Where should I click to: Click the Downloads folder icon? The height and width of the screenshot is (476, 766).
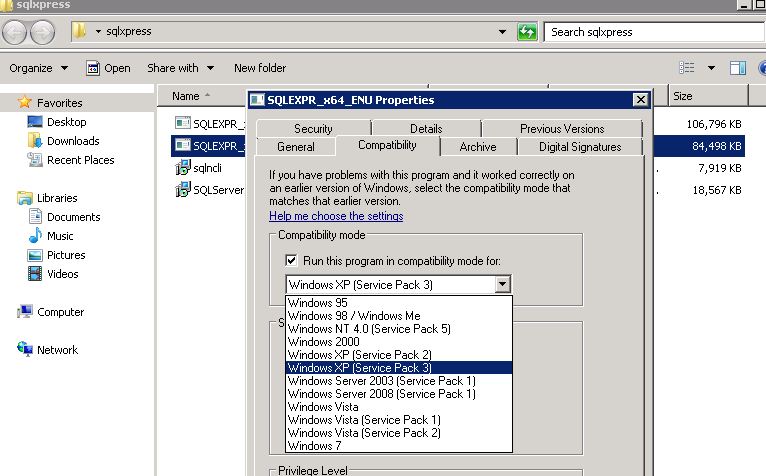[35, 141]
